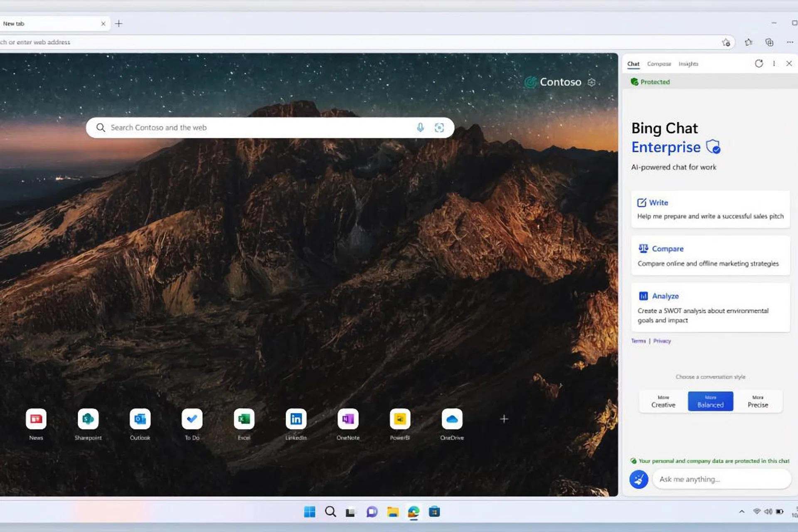This screenshot has height=532, width=798.
Task: Switch to the Insights tab
Action: pos(688,64)
